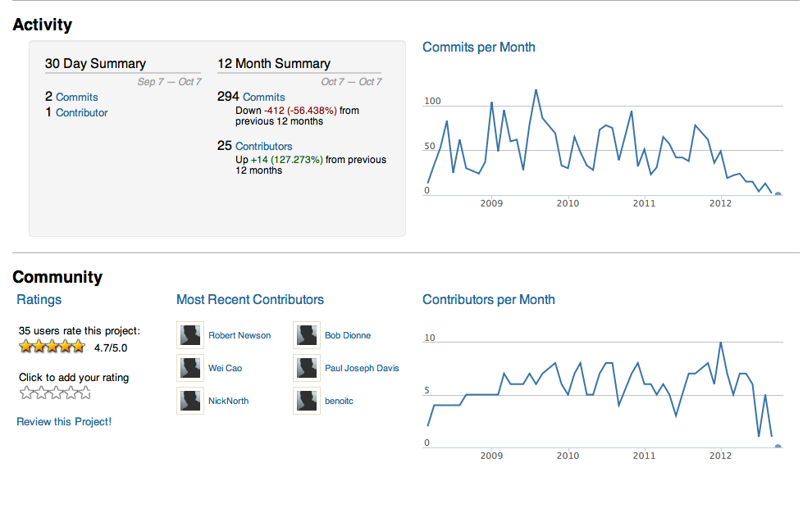812x513 pixels.
Task: Click the Ratings heading link
Action: (39, 300)
